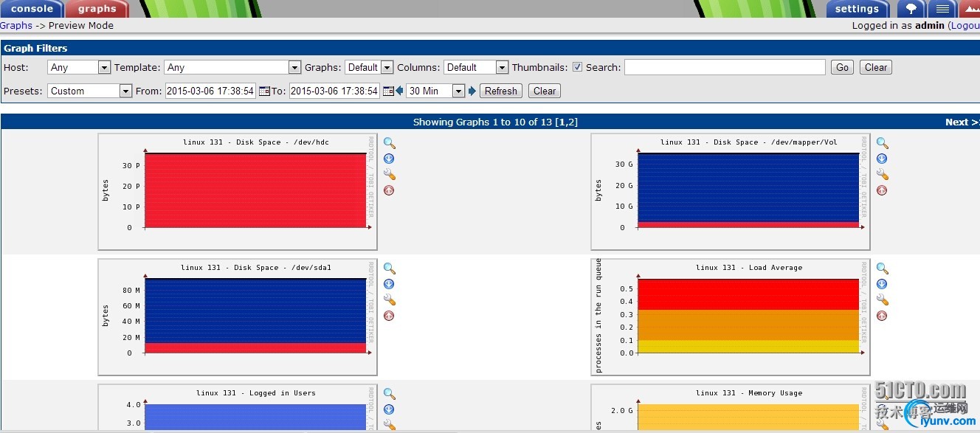Export CSV for /dev/mapper/Vol graph
This screenshot has width=980, height=433.
882,159
